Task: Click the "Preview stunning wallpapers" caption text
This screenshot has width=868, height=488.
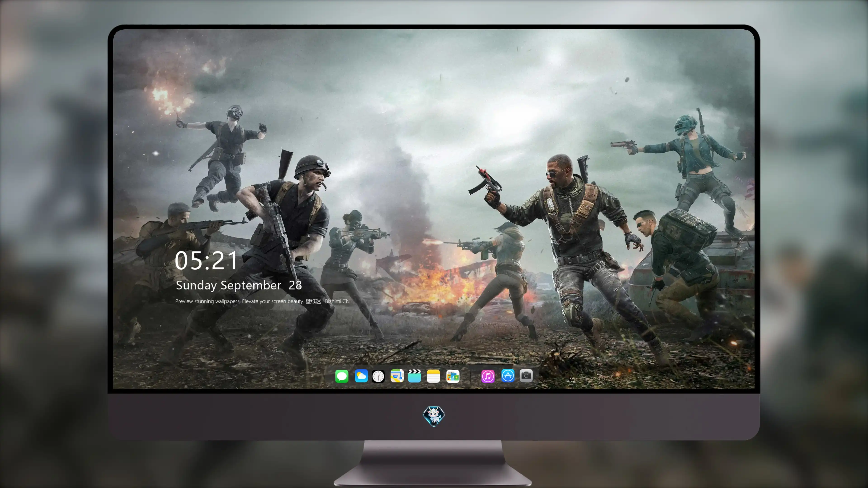Action: [262, 301]
